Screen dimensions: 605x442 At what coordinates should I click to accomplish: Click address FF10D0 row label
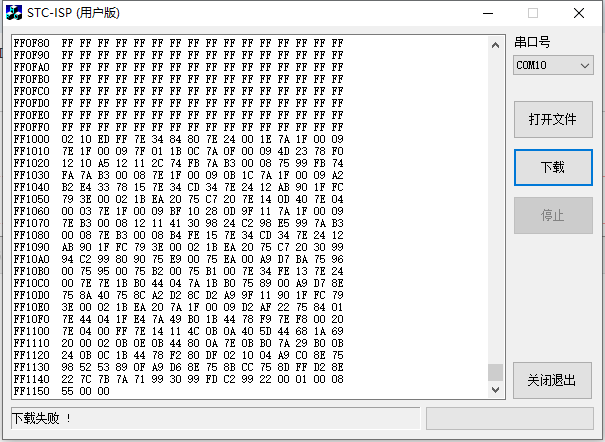[32, 295]
